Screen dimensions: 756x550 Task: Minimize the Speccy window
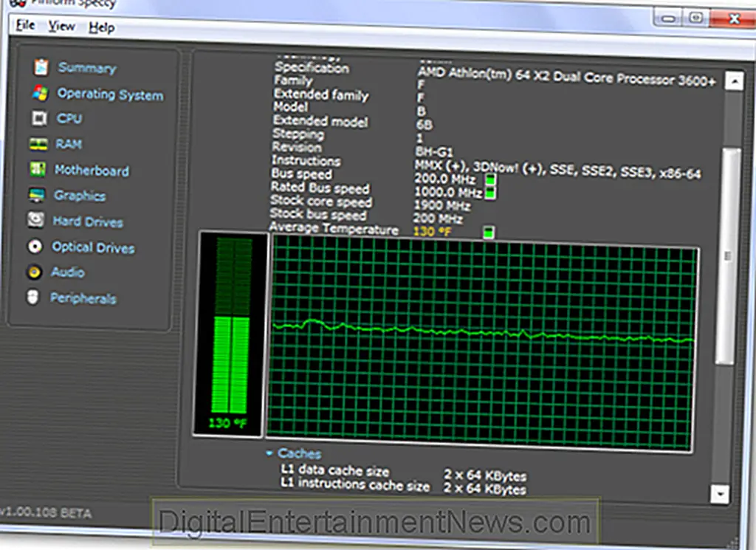[x=668, y=18]
